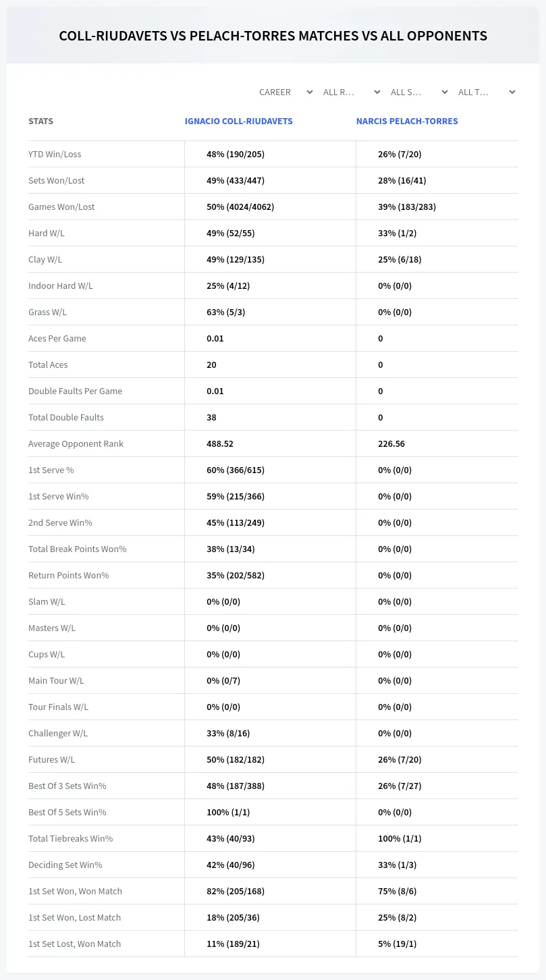This screenshot has height=980, width=546.
Task: Open the CAREER filter dropdown
Action: pyautogui.click(x=285, y=92)
